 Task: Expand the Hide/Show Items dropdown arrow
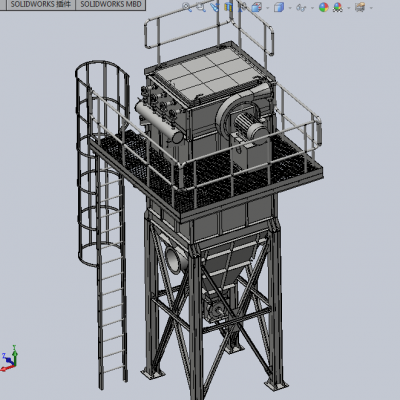point(312,7)
